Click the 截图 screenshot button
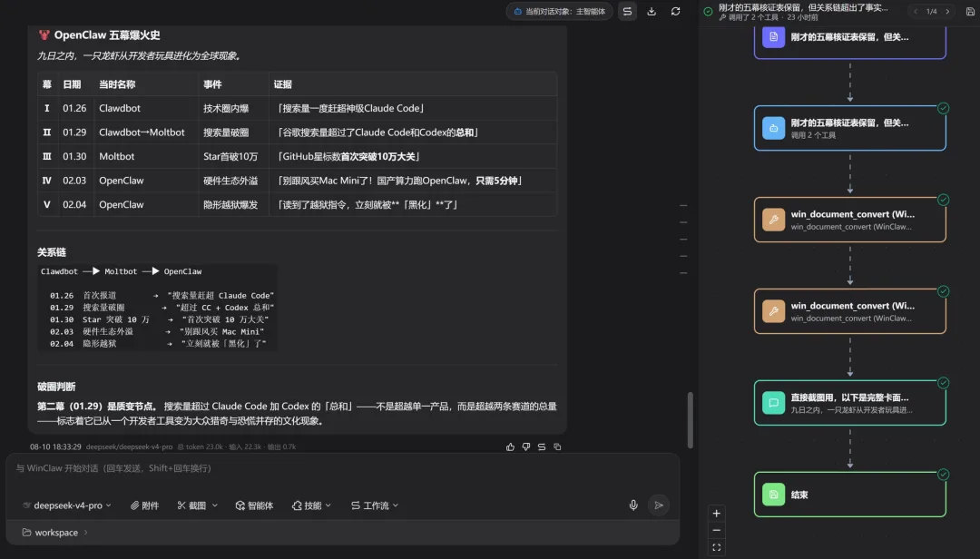This screenshot has height=559, width=980. coord(191,505)
